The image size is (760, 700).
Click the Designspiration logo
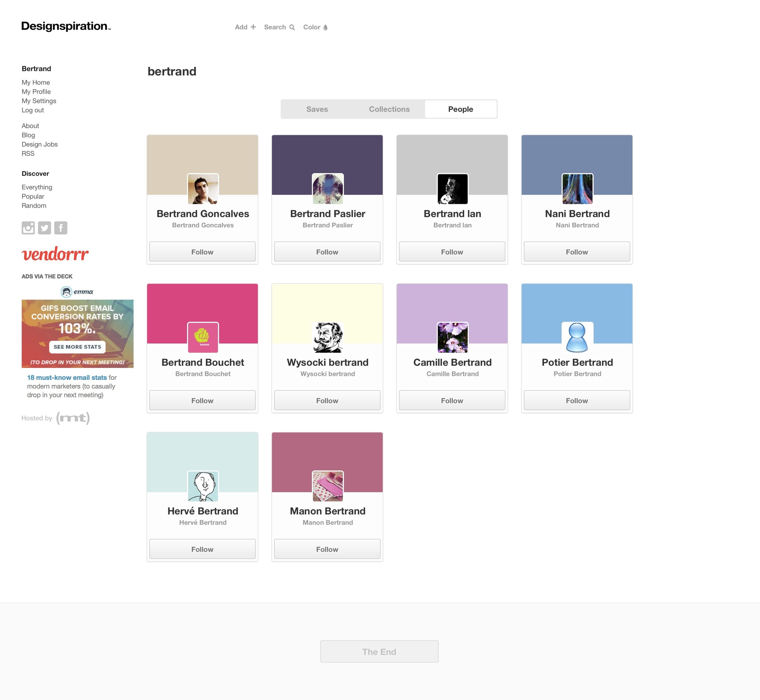(66, 26)
